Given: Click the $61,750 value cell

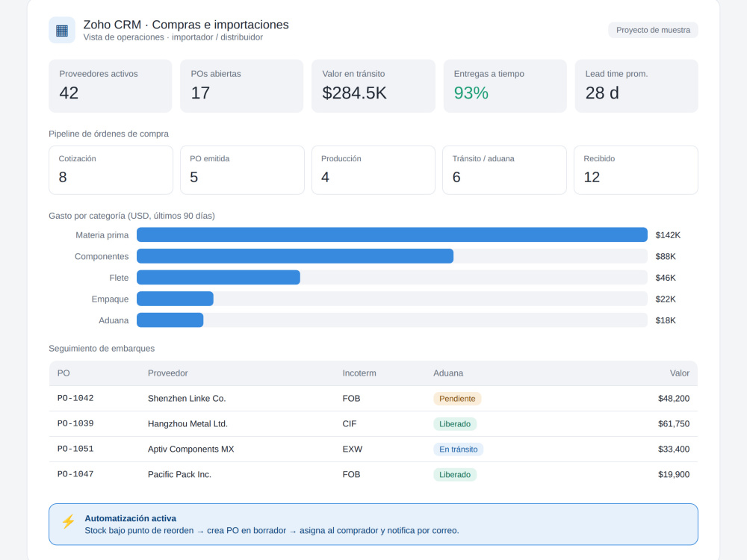Looking at the screenshot, I should coord(674,424).
